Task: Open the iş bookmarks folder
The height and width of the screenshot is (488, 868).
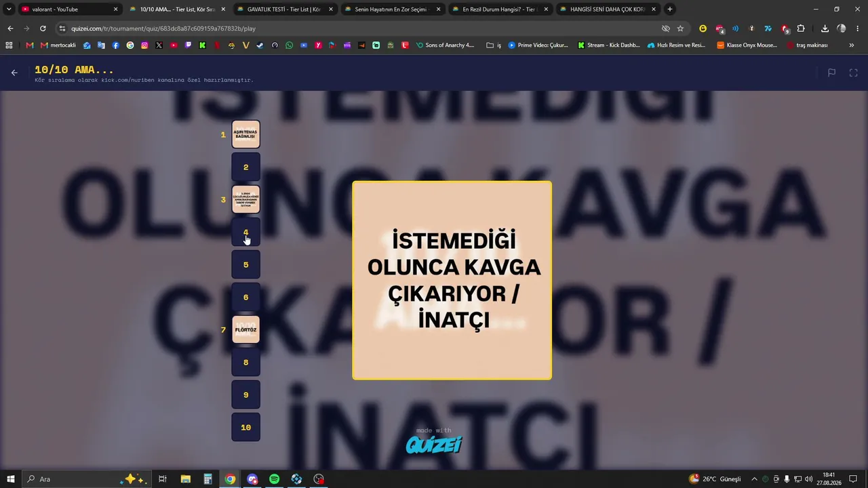Action: coord(494,45)
